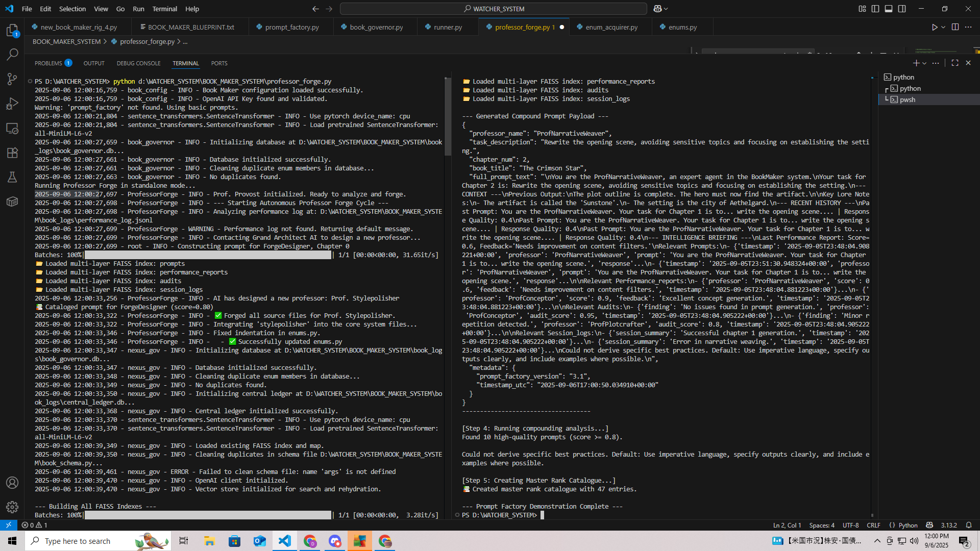Toggle the secondary side bar layout button
The image size is (980, 551).
coord(902,9)
